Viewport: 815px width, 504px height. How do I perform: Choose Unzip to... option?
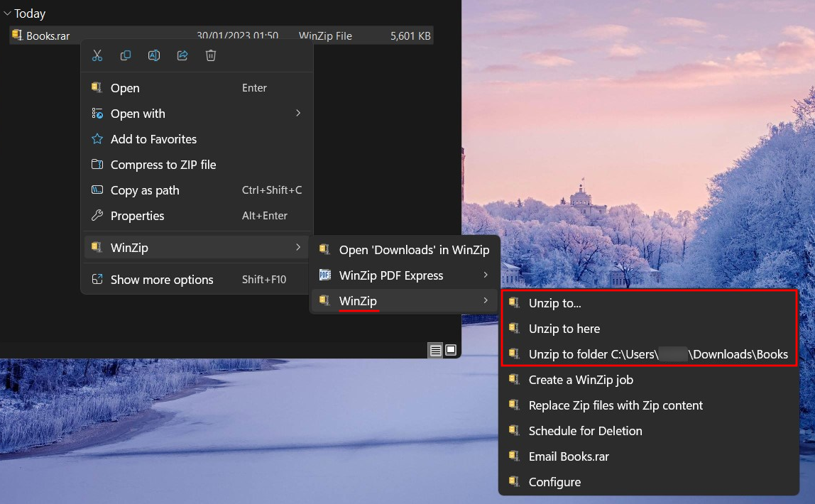point(554,303)
